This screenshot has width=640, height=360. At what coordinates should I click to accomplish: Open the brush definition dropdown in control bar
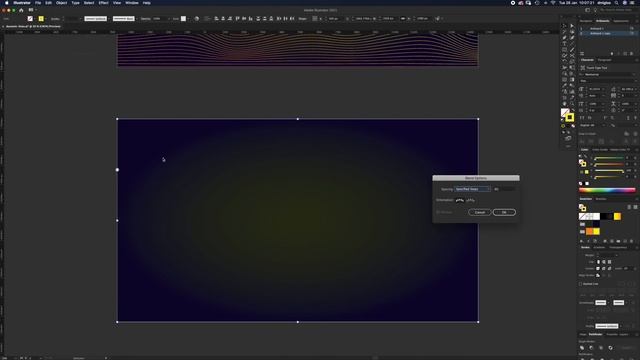pyautogui.click(x=124, y=18)
